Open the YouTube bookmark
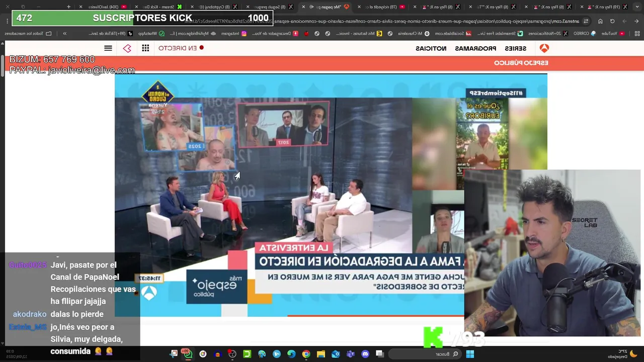The image size is (644, 362). (x=612, y=34)
